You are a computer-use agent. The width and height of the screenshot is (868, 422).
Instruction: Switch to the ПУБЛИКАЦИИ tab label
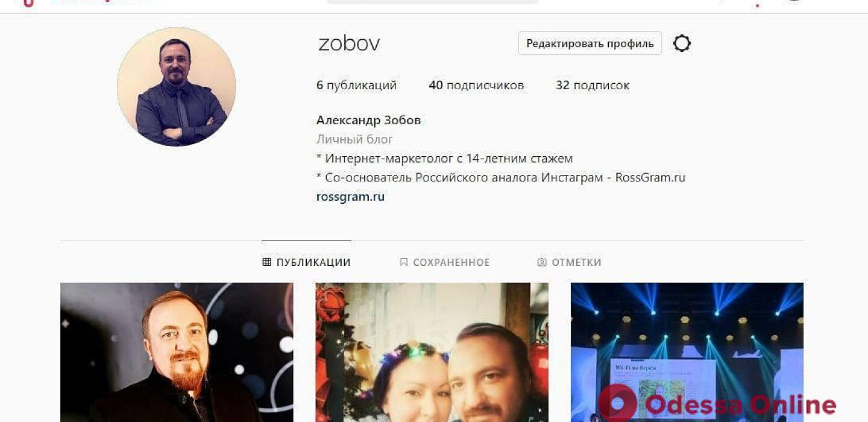tap(313, 262)
